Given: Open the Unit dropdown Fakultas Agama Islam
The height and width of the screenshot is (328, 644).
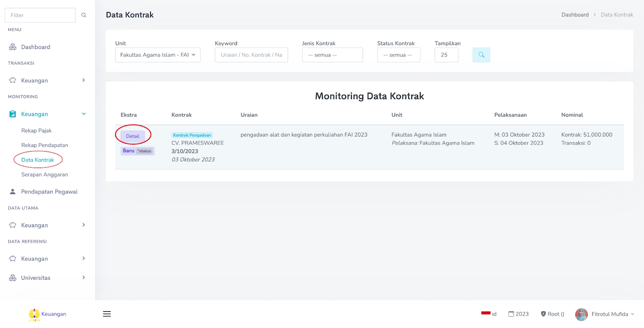Looking at the screenshot, I should (157, 55).
